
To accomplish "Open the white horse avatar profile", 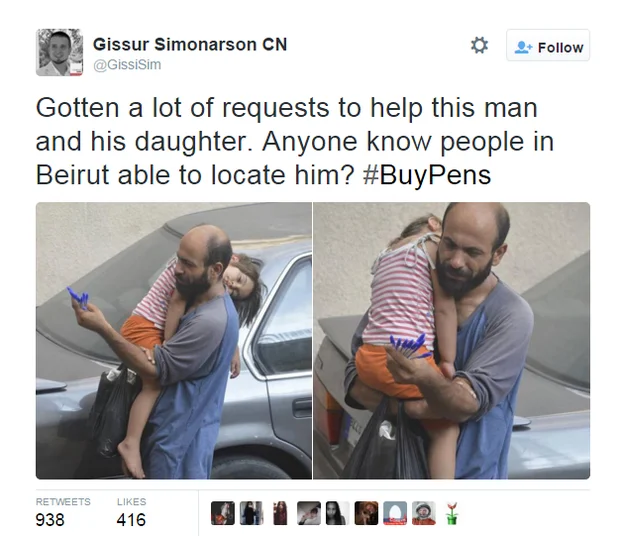I will [x=223, y=513].
